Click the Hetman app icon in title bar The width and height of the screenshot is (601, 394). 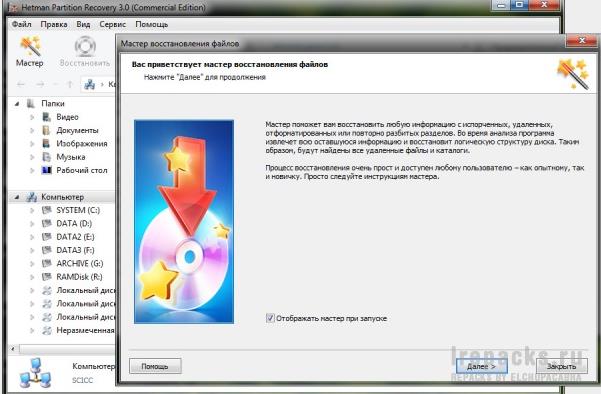[x=13, y=7]
